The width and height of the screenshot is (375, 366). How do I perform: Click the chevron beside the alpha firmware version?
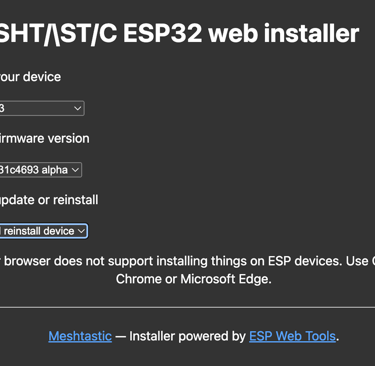[75, 170]
